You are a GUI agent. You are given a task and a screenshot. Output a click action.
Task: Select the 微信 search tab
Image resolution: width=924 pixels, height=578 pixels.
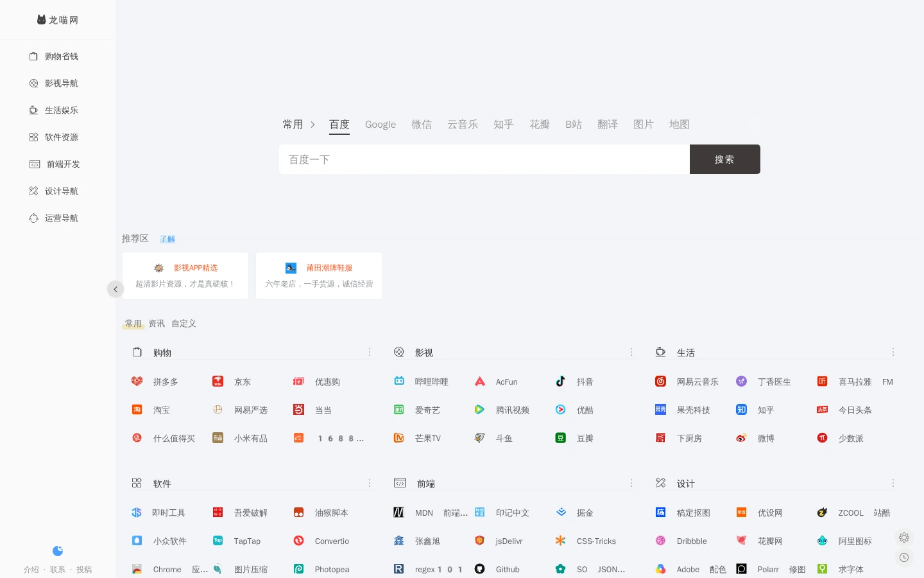click(422, 125)
